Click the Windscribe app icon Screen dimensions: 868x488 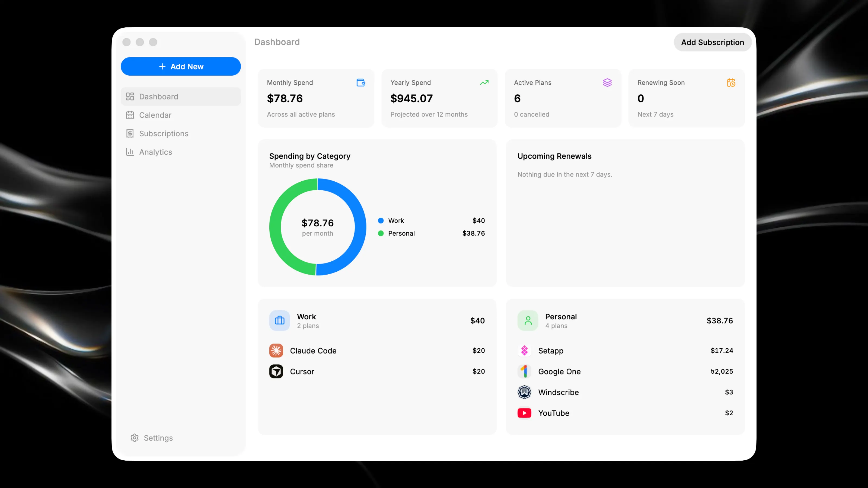525,392
